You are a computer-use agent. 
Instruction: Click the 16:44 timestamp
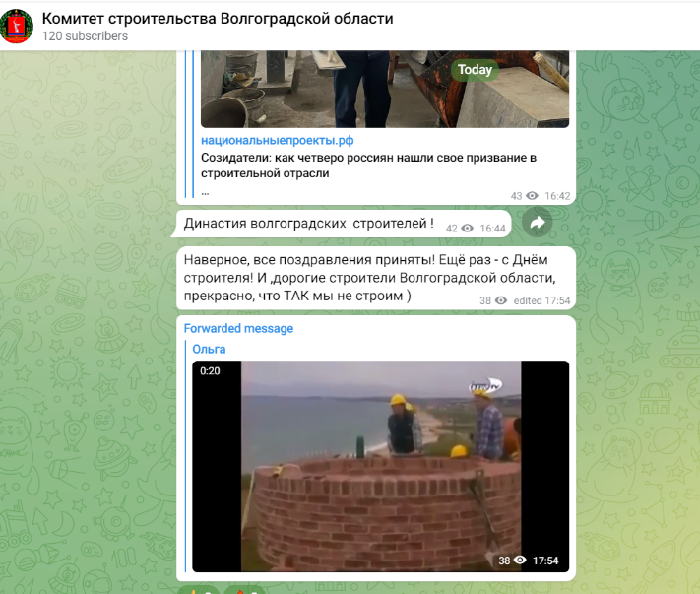(x=493, y=229)
